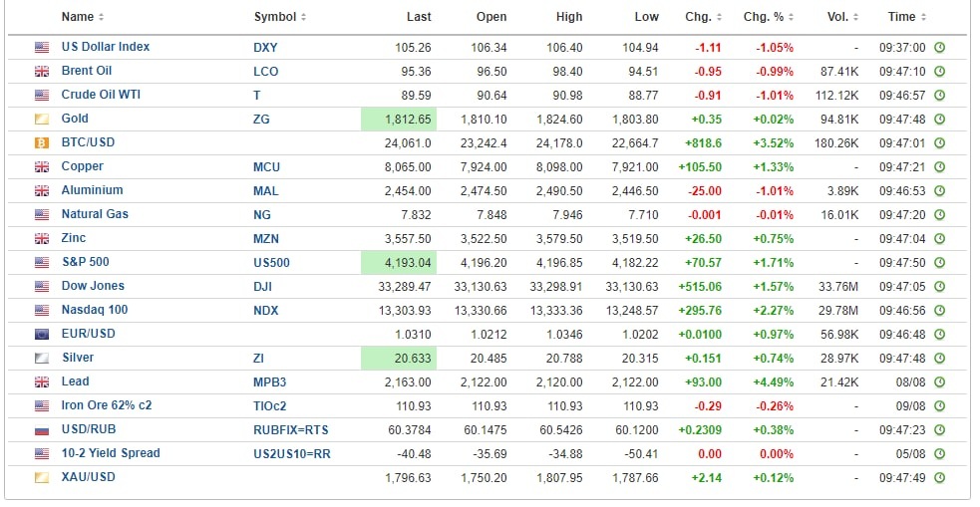This screenshot has width=980, height=507.
Task: Click the US flag beside Natural Gas
Action: [42, 214]
